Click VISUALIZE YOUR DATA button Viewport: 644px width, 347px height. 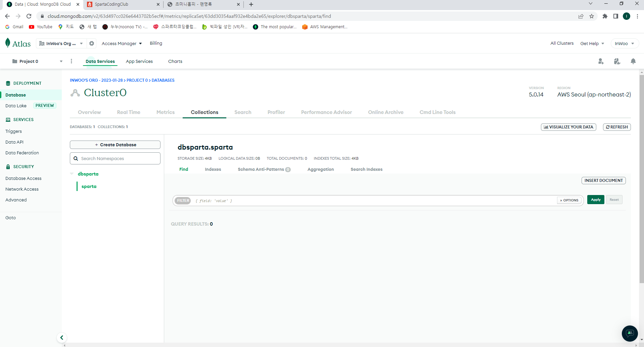click(x=568, y=127)
